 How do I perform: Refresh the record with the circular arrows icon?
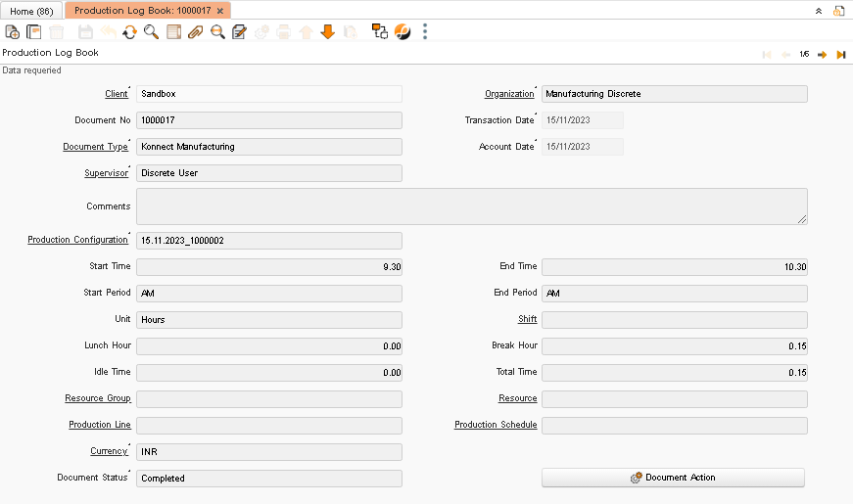point(129,32)
